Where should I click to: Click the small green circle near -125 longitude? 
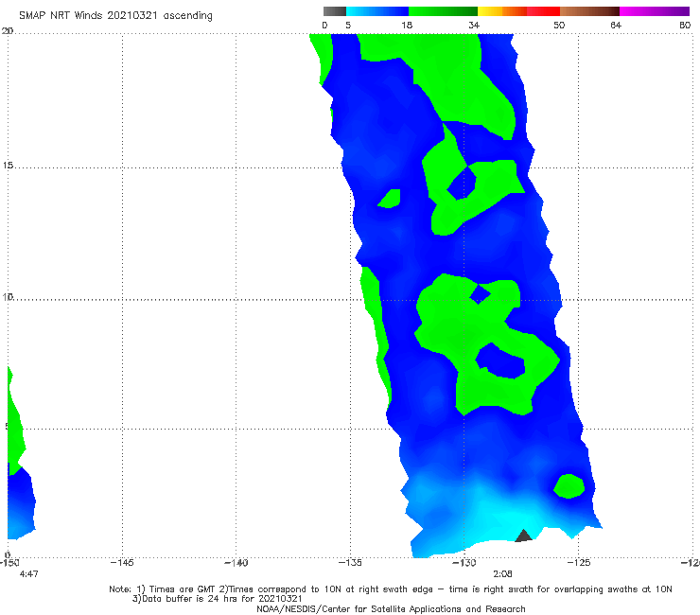(569, 486)
